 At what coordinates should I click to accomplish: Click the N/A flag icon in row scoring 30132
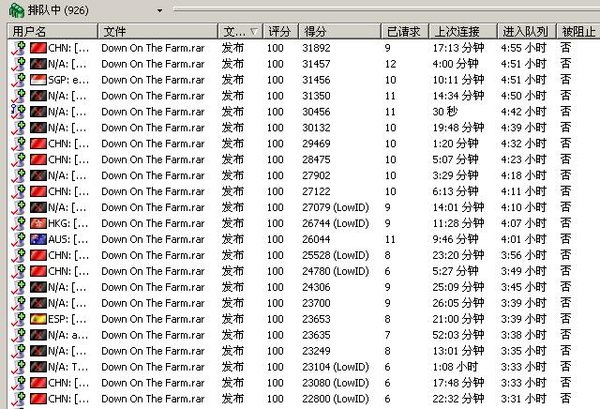[38, 128]
